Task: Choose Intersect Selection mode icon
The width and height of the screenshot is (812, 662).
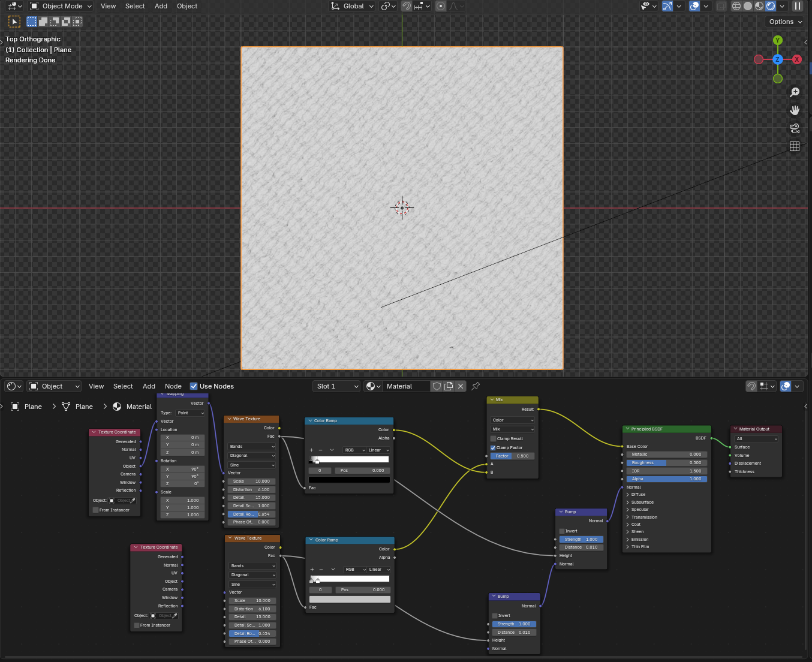Action: [x=77, y=22]
